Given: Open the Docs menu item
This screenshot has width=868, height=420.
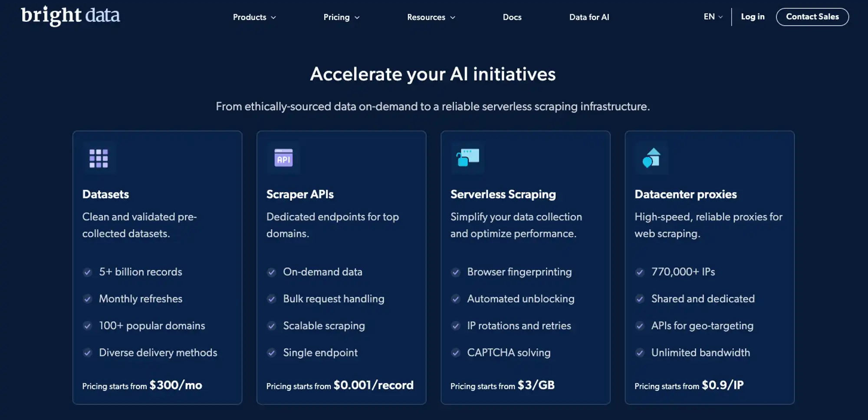Looking at the screenshot, I should point(512,17).
